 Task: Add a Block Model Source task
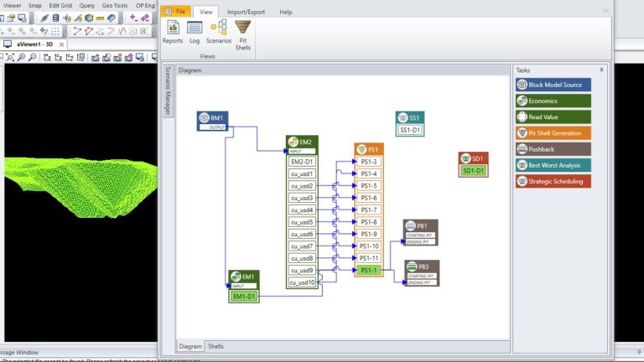point(553,85)
